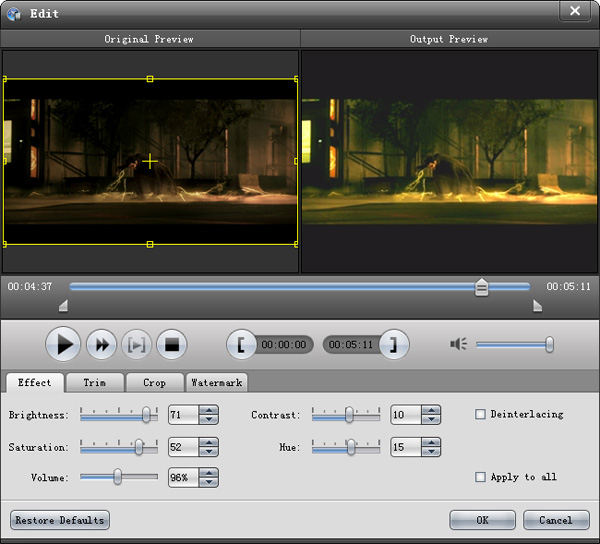
Task: Click the Play button
Action: click(63, 344)
